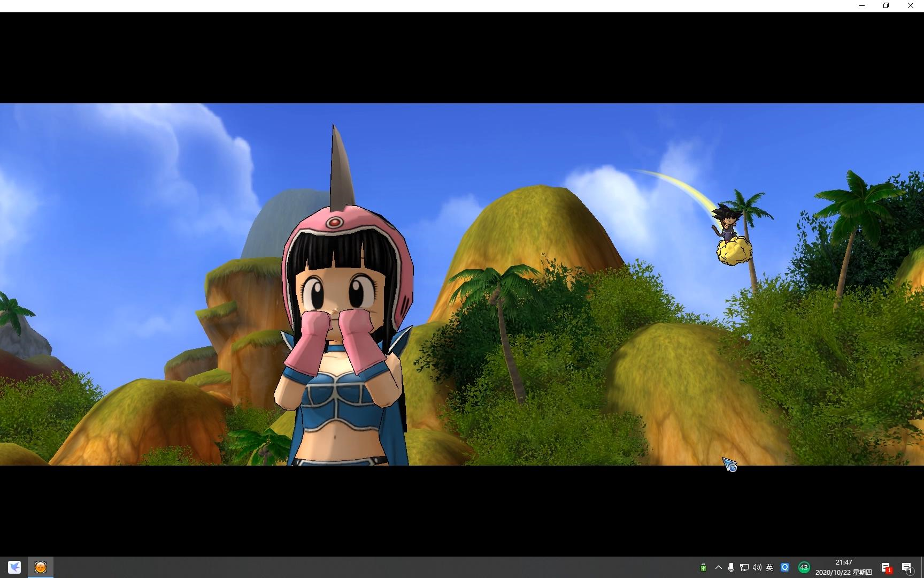Select the Dragon Ball game taskbar icon
The height and width of the screenshot is (578, 924).
coord(41,567)
